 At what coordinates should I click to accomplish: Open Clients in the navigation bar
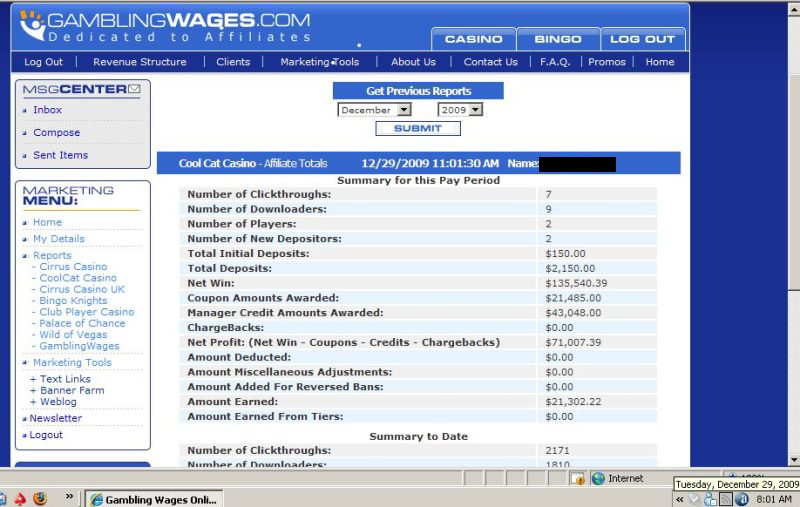233,62
